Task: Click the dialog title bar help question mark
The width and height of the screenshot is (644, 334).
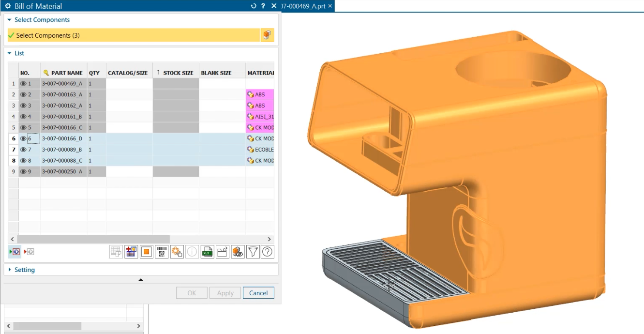Action: click(x=263, y=6)
